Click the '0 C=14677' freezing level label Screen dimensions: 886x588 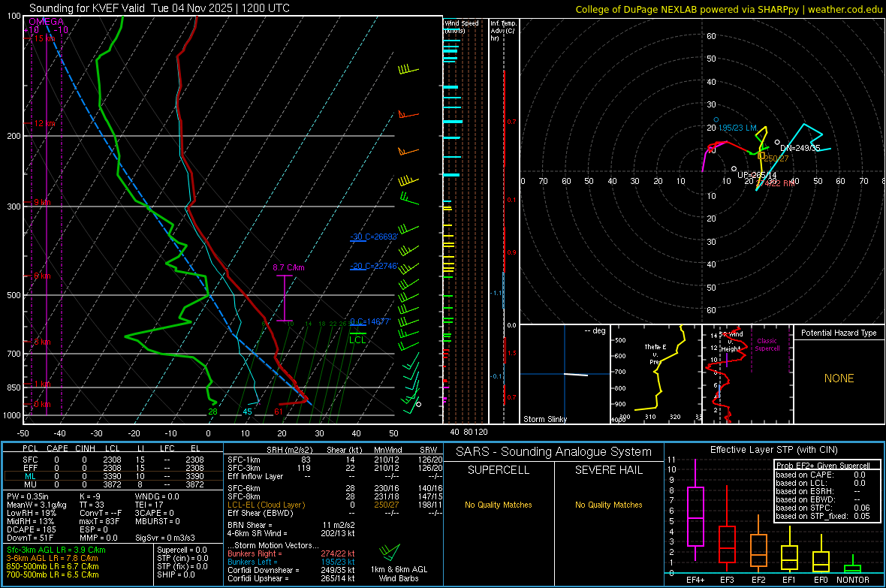370,321
